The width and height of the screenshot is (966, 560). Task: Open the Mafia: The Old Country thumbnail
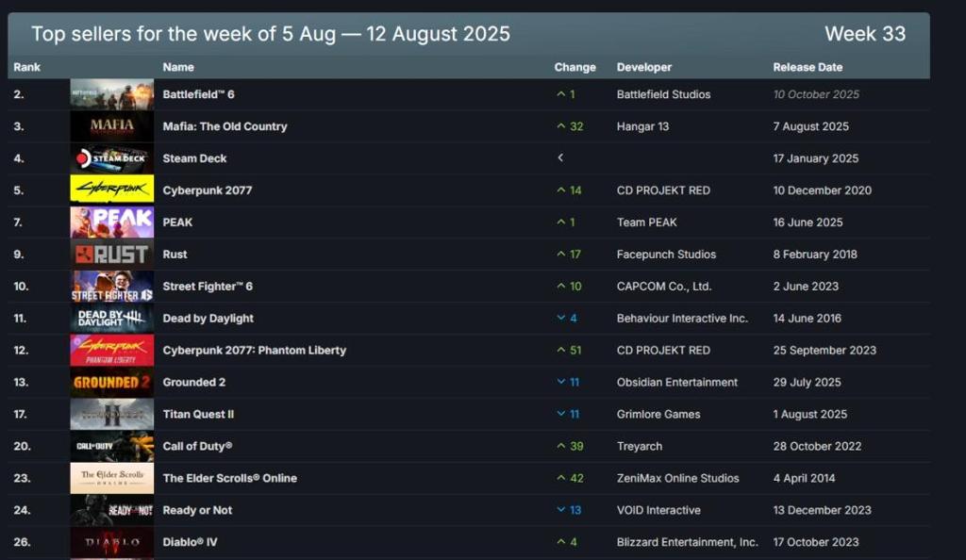point(111,126)
